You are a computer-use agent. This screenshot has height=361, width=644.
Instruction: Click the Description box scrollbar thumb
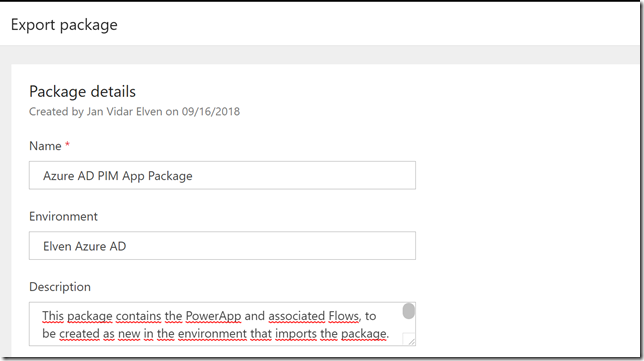[409, 311]
